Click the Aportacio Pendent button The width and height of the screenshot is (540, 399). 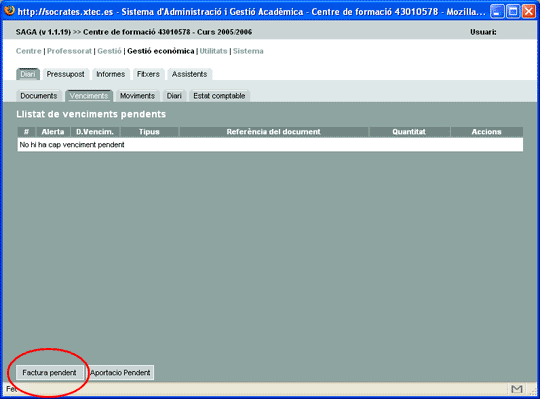point(120,372)
